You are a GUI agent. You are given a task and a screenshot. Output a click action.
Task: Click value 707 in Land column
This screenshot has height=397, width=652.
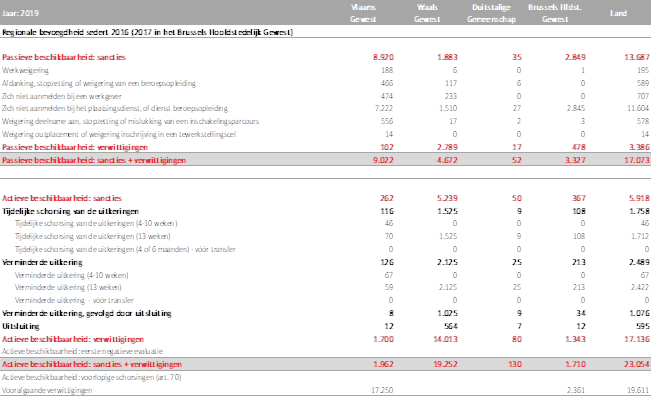coord(643,96)
